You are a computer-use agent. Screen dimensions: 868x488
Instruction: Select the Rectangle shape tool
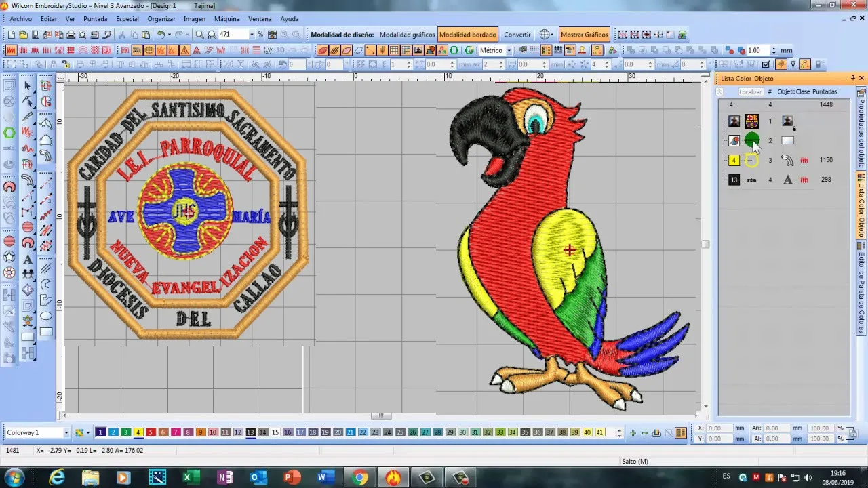(x=46, y=332)
